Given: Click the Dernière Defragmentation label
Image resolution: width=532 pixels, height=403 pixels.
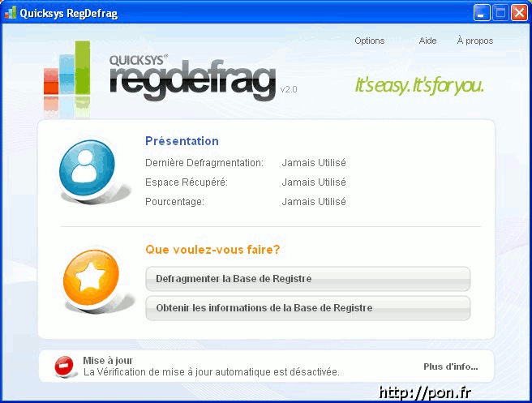Looking at the screenshot, I should 204,163.
